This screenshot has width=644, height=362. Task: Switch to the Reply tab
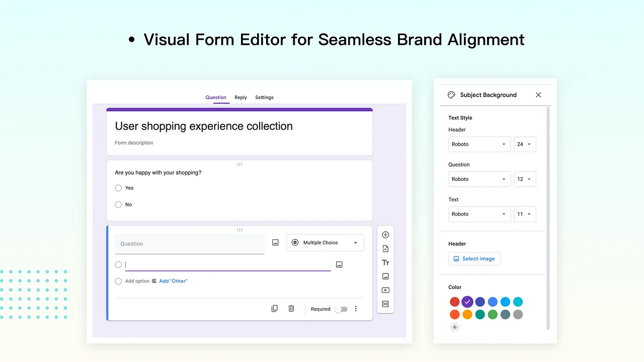pos(240,98)
